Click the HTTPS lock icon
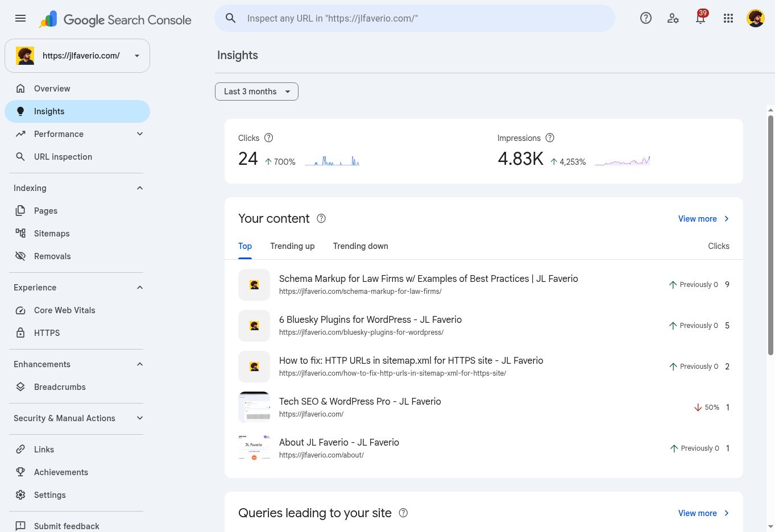 (20, 333)
